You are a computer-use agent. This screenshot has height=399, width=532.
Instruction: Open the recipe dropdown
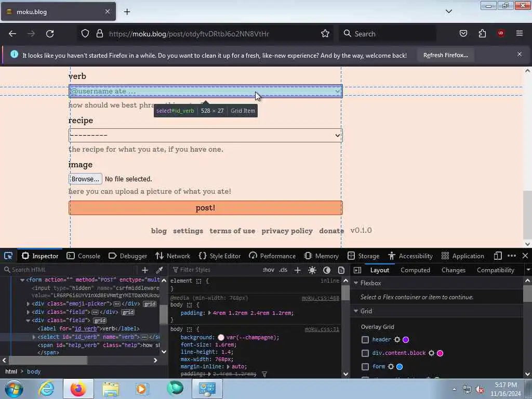coord(206,136)
